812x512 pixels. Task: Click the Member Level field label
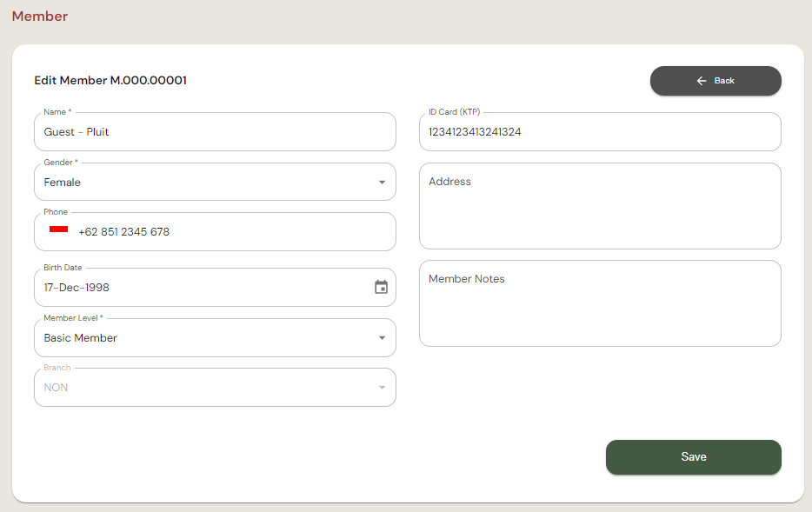[x=73, y=318]
